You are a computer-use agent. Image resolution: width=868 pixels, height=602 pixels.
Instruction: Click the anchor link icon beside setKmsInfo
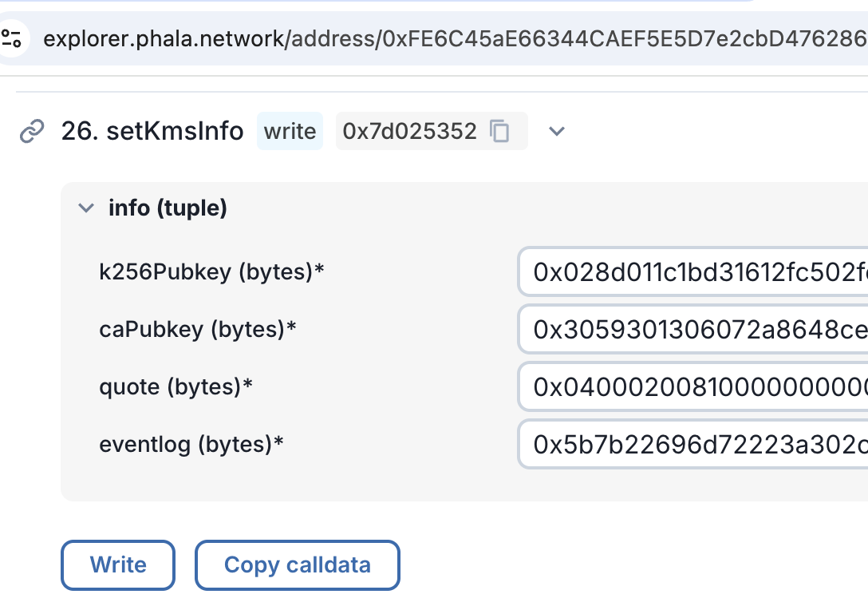click(30, 130)
